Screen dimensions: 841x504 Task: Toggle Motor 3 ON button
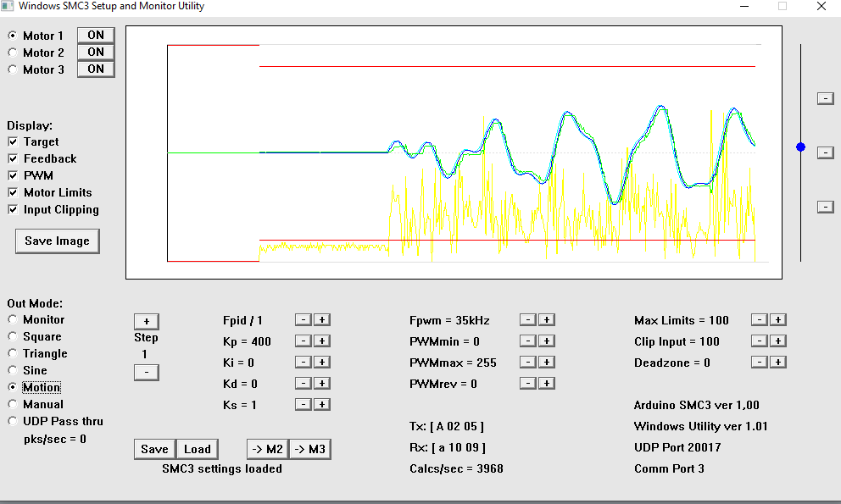pos(96,69)
